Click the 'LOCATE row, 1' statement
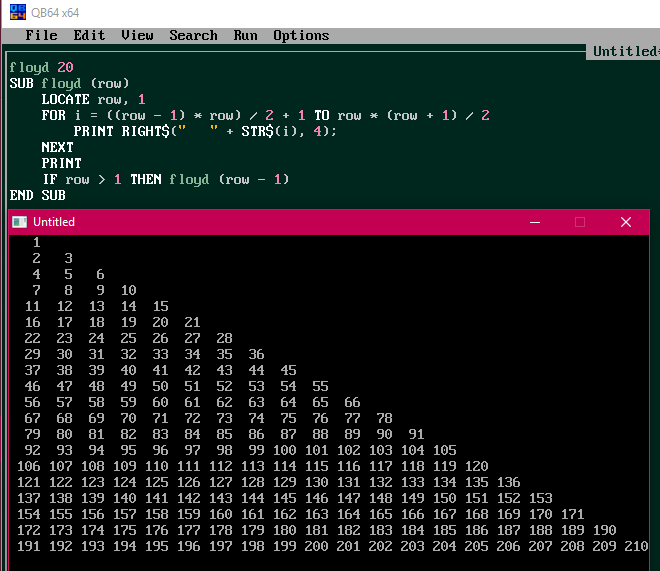 (x=93, y=99)
